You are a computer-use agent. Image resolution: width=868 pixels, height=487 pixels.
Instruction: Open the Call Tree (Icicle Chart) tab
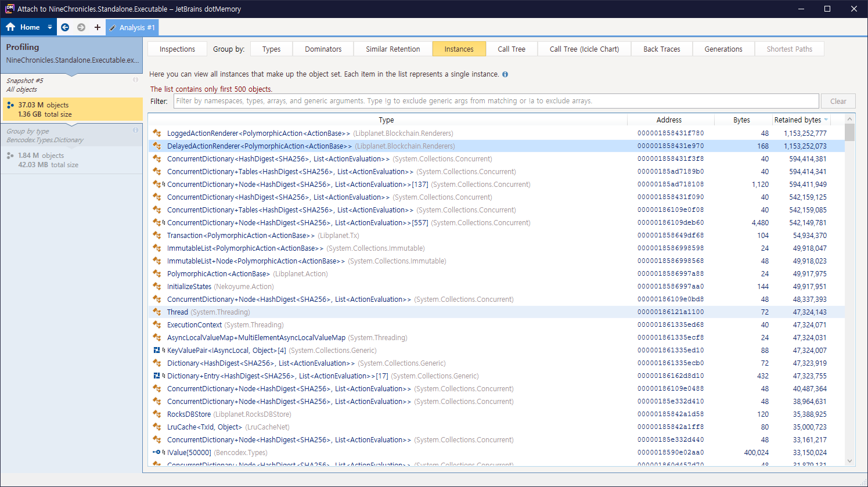tap(584, 49)
